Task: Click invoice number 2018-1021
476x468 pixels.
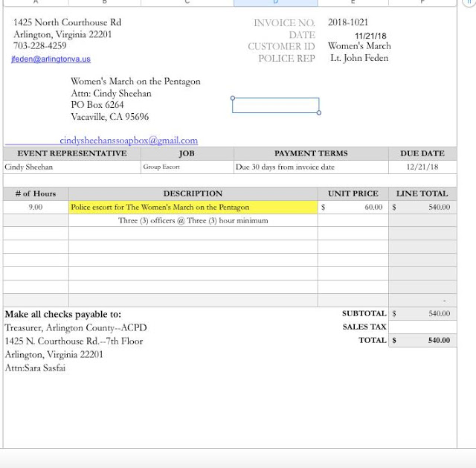Action: pos(348,22)
